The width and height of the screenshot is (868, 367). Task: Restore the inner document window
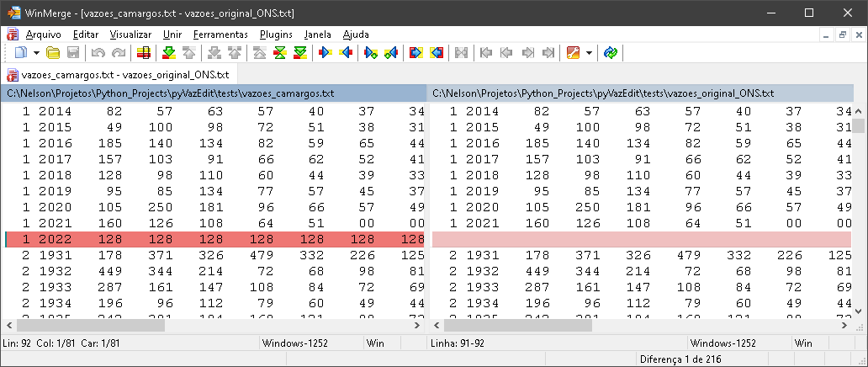843,35
